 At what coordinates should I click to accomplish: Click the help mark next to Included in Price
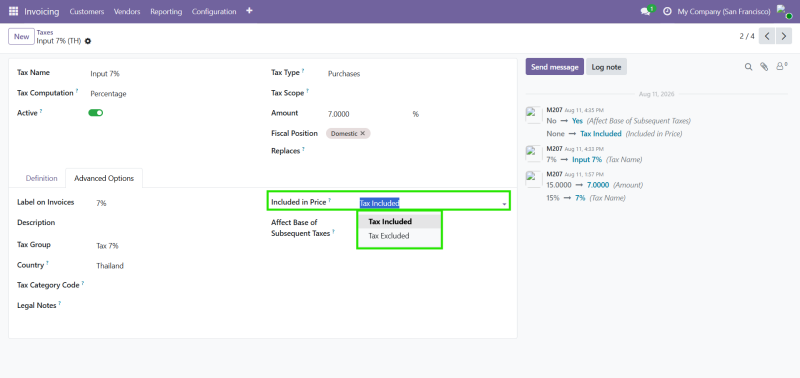[330, 200]
